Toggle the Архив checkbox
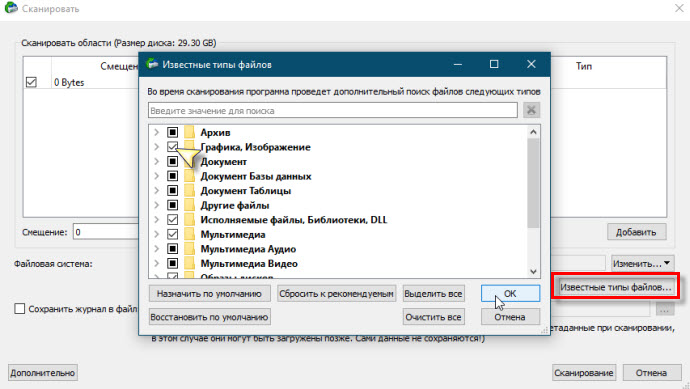The height and width of the screenshot is (389, 690). pyautogui.click(x=172, y=132)
